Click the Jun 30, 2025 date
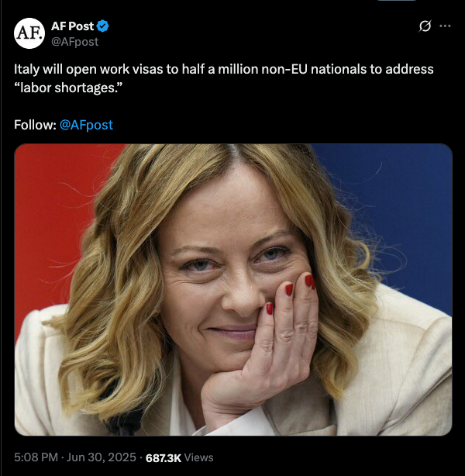 [101, 457]
